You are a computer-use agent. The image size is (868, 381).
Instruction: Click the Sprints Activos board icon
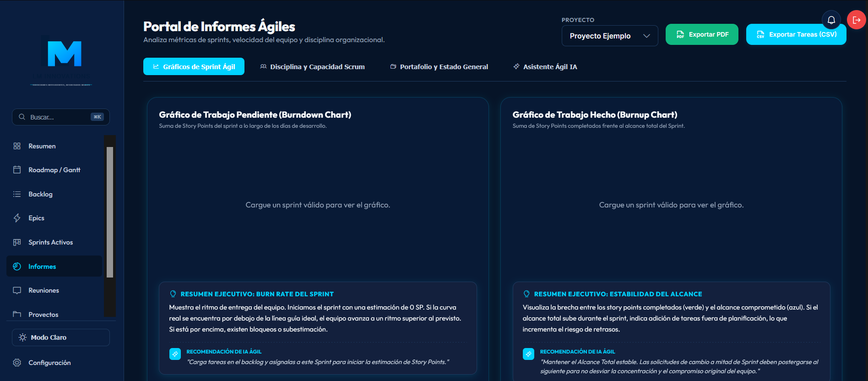click(17, 242)
